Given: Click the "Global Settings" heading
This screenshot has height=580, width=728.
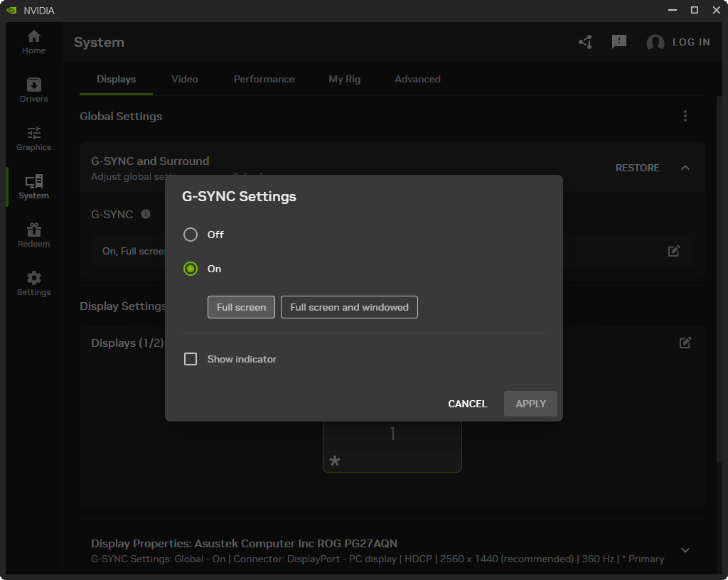Looking at the screenshot, I should tap(121, 117).
